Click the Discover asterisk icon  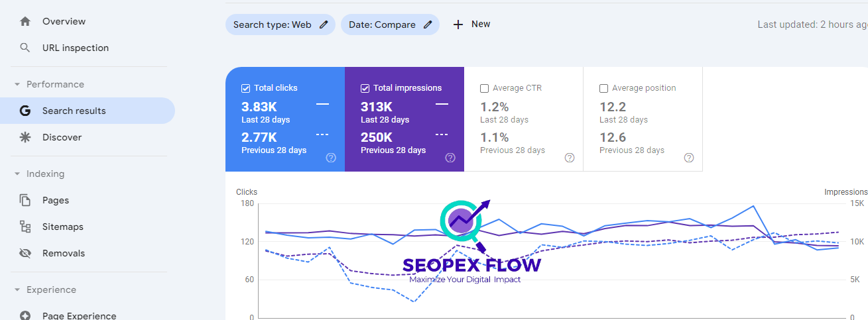(25, 137)
